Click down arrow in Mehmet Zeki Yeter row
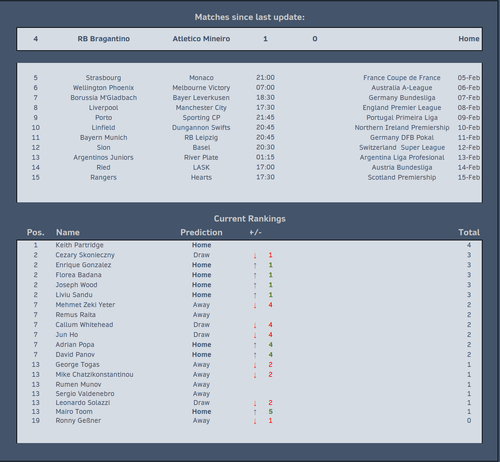Image resolution: width=500 pixels, height=462 pixels. pos(255,306)
